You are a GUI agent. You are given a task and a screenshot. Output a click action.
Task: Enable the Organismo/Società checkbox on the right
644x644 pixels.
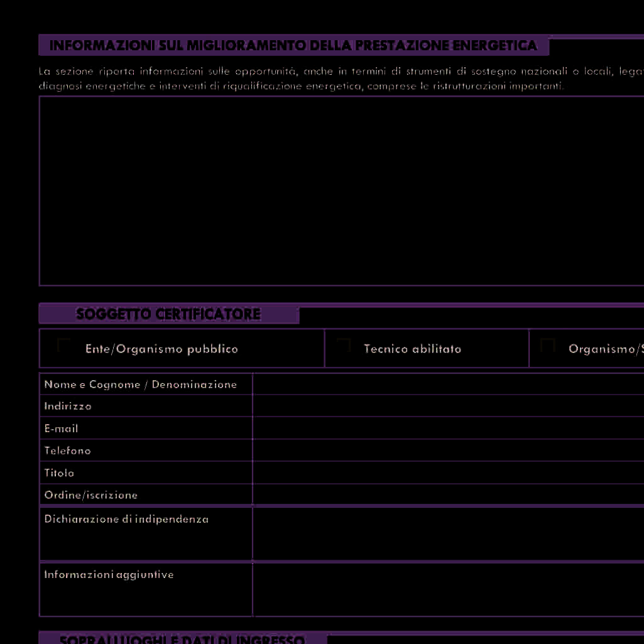coord(548,346)
